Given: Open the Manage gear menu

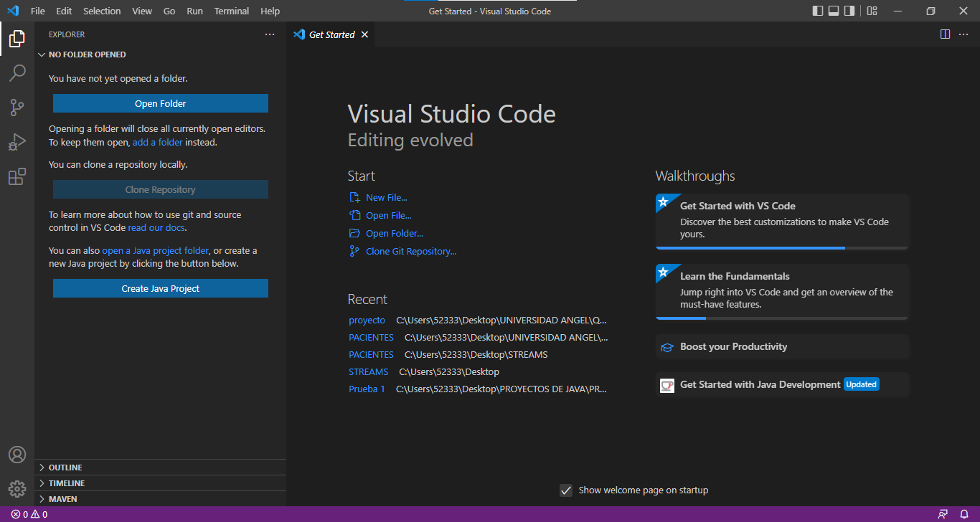Looking at the screenshot, I should click(17, 489).
